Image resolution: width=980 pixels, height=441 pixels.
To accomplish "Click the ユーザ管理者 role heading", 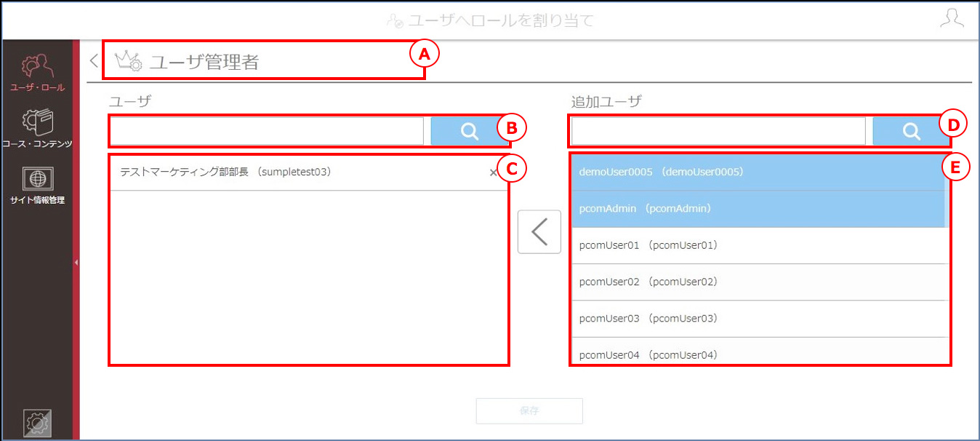I will pos(204,62).
